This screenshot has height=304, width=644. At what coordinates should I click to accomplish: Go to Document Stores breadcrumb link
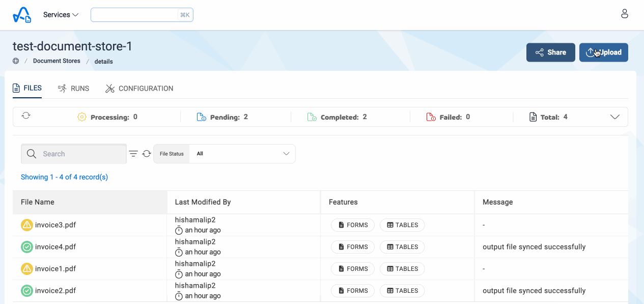[x=57, y=61]
